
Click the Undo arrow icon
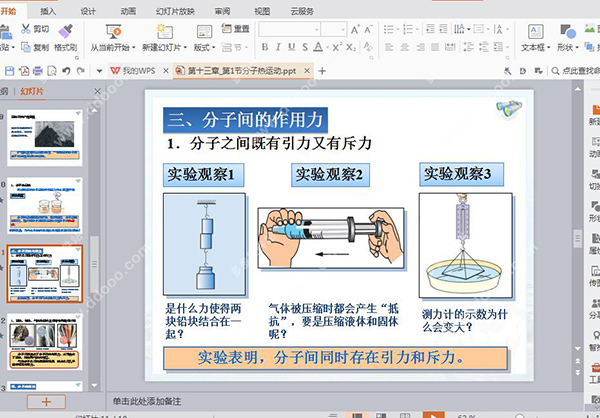click(66, 71)
